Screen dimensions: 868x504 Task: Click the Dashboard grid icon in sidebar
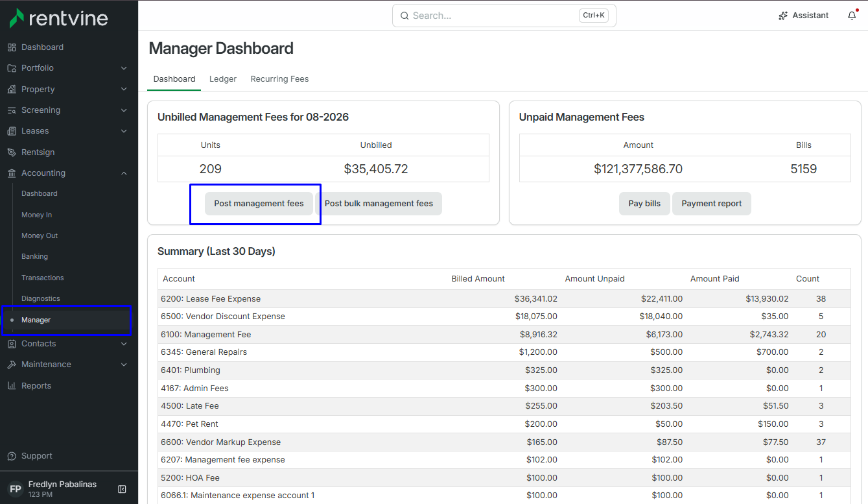12,47
